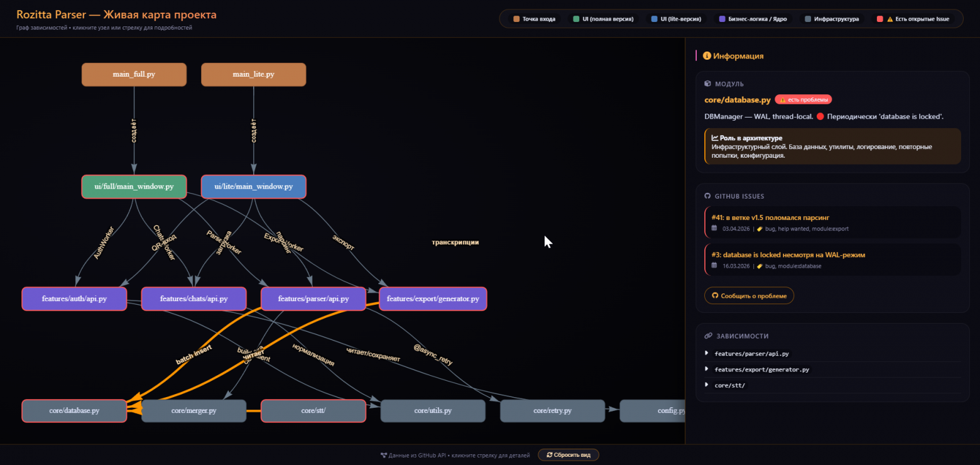This screenshot has height=465, width=980.
Task: Click the warning badge 'есть проблемы'
Action: pyautogui.click(x=803, y=99)
